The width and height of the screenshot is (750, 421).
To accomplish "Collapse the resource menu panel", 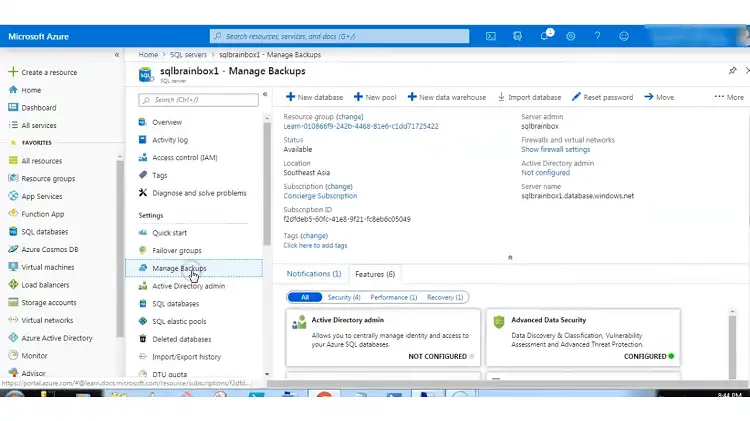I will (x=265, y=94).
